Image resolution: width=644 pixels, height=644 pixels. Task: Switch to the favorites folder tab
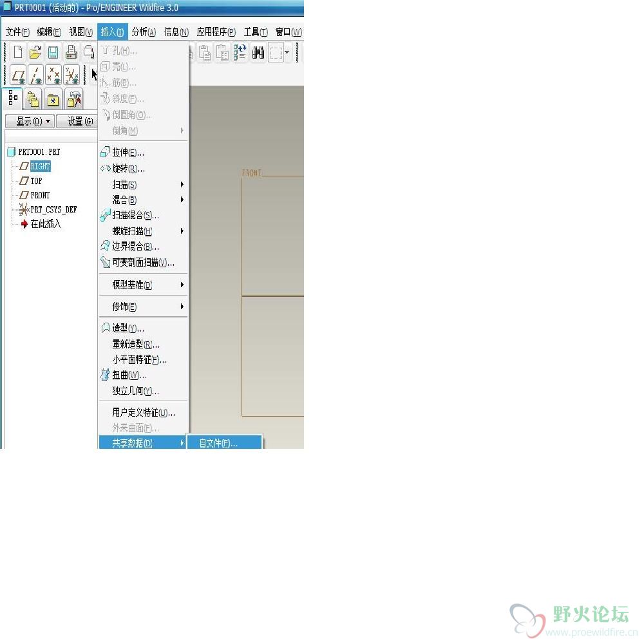tap(53, 99)
